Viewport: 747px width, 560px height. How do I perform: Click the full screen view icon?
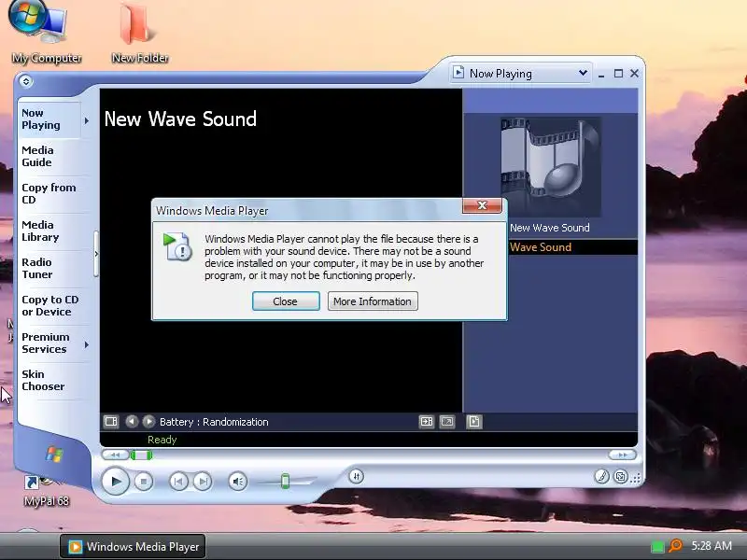(x=447, y=422)
